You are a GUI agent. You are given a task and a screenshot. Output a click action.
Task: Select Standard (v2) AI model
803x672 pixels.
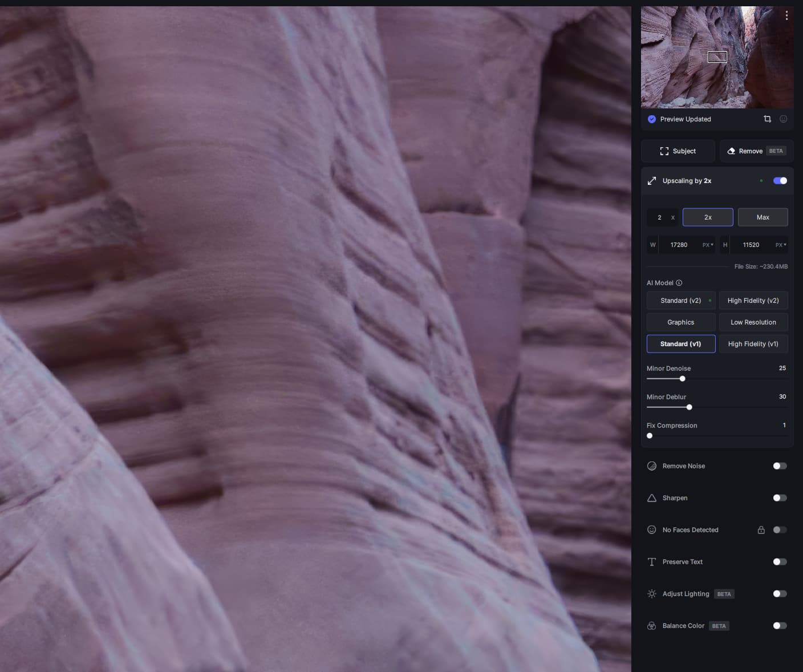click(681, 301)
